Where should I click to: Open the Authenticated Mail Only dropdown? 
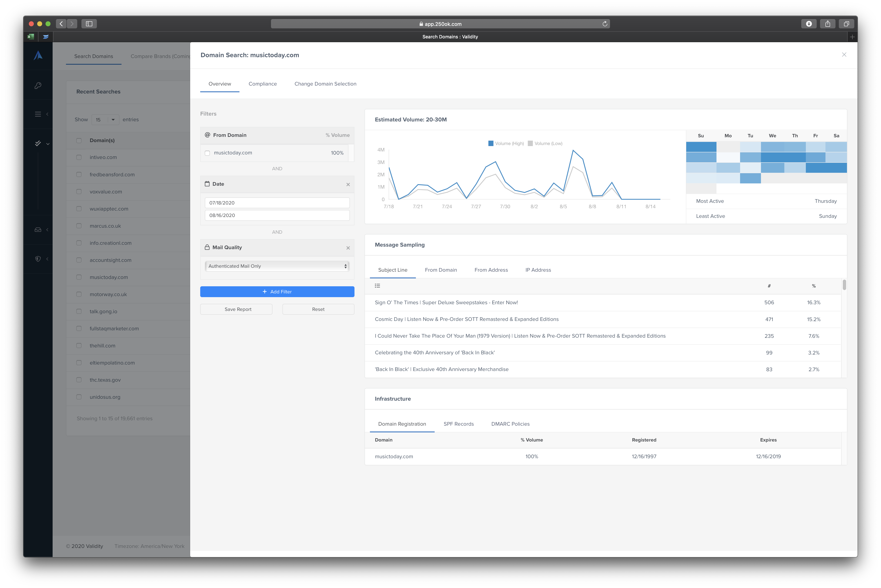click(277, 266)
